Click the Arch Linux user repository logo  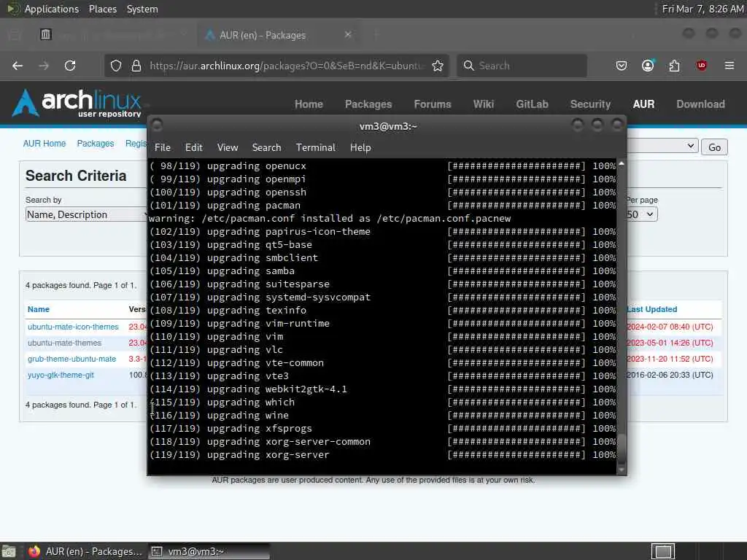[77, 103]
